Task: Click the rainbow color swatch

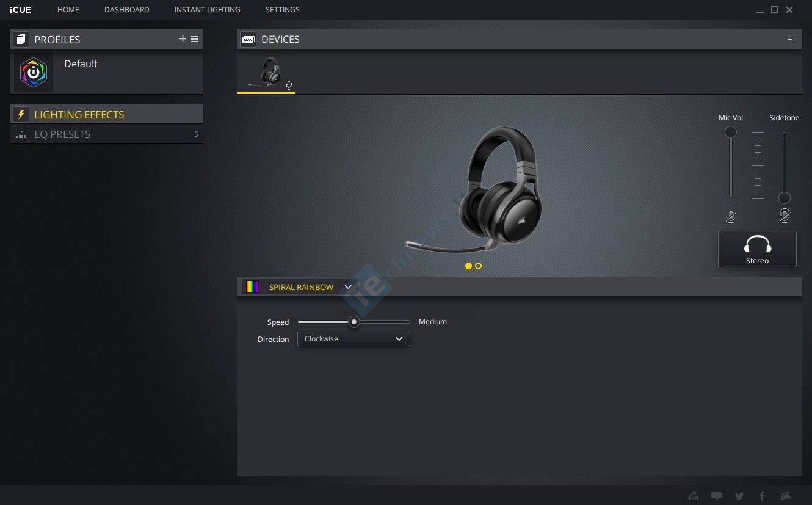Action: 252,287
